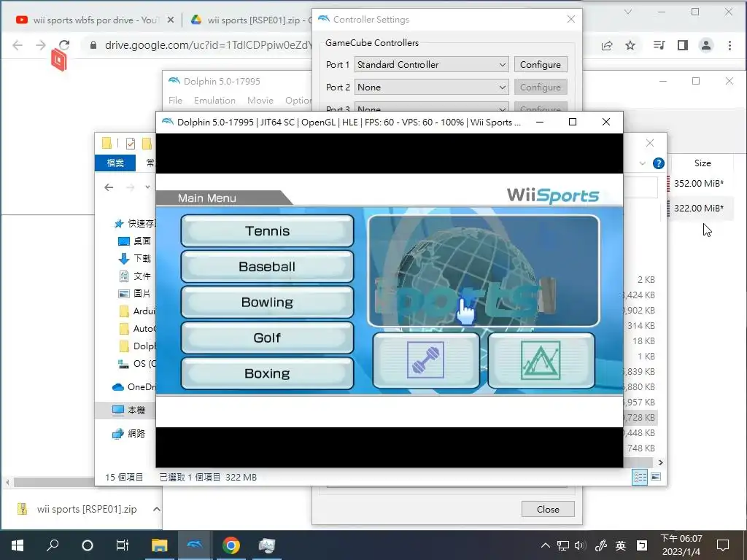Open Chrome profile avatar
This screenshot has width=747, height=560.
pyautogui.click(x=706, y=45)
